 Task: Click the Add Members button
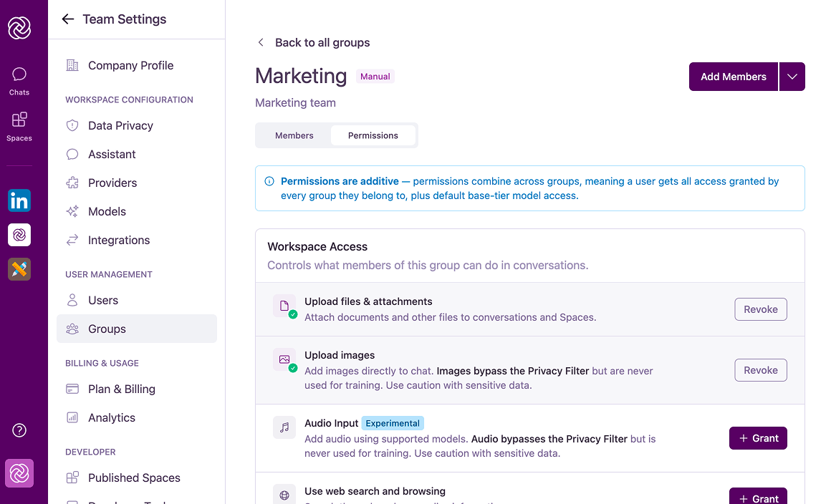(734, 77)
